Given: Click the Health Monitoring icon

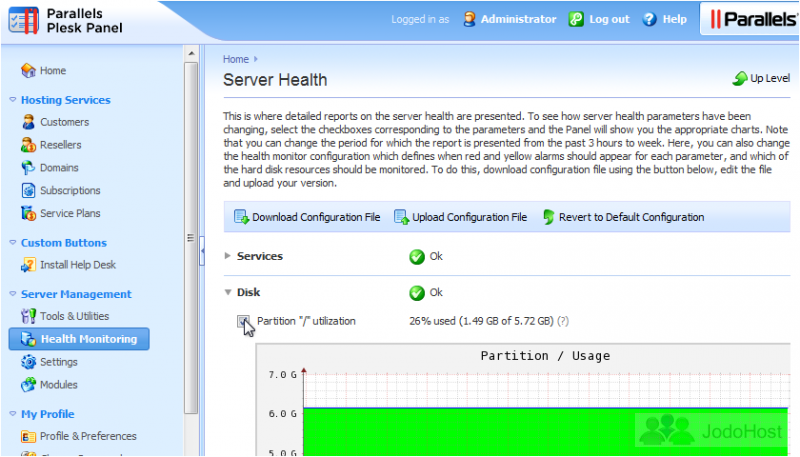Looking at the screenshot, I should click(28, 339).
